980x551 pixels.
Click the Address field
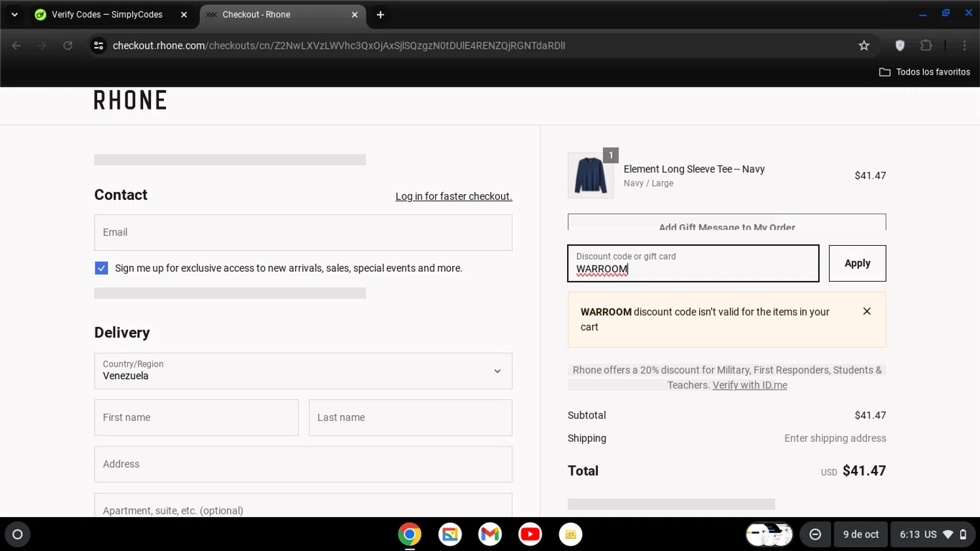[x=303, y=464]
